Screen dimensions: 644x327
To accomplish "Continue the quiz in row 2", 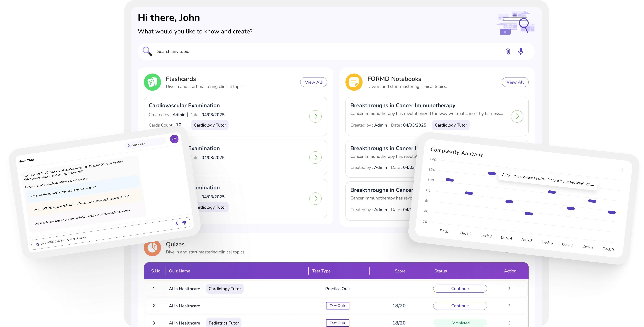I will tap(460, 306).
